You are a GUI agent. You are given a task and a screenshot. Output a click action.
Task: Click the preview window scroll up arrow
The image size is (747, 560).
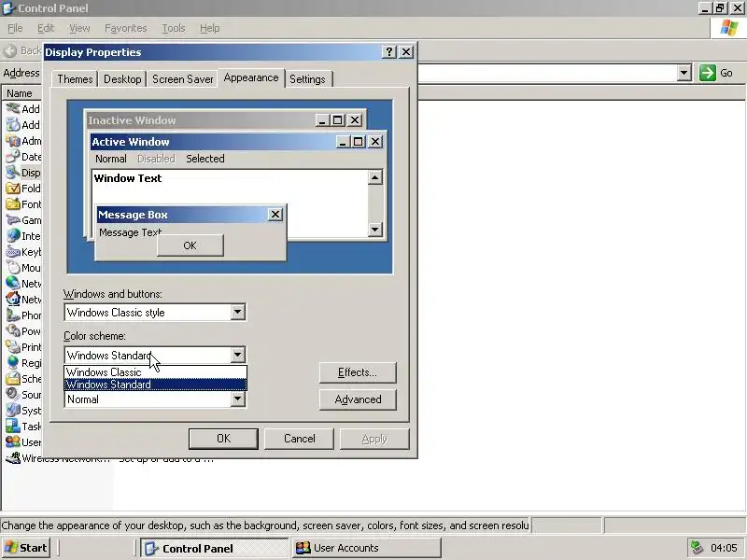click(x=375, y=177)
